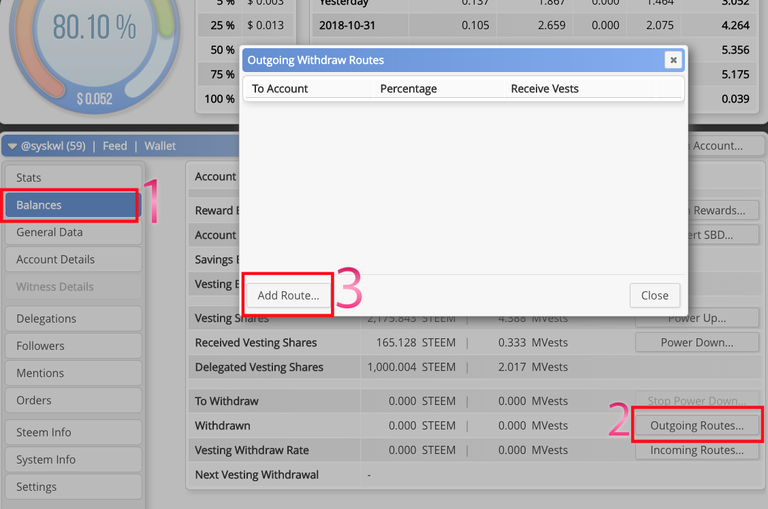
Task: Click the Convert SBD... button
Action: pyautogui.click(x=723, y=235)
